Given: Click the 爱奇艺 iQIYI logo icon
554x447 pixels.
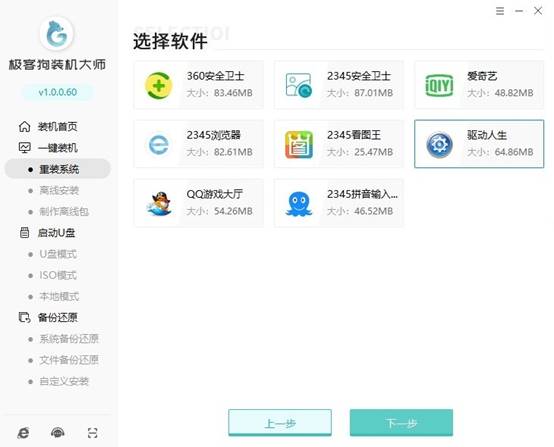Looking at the screenshot, I should point(439,85).
